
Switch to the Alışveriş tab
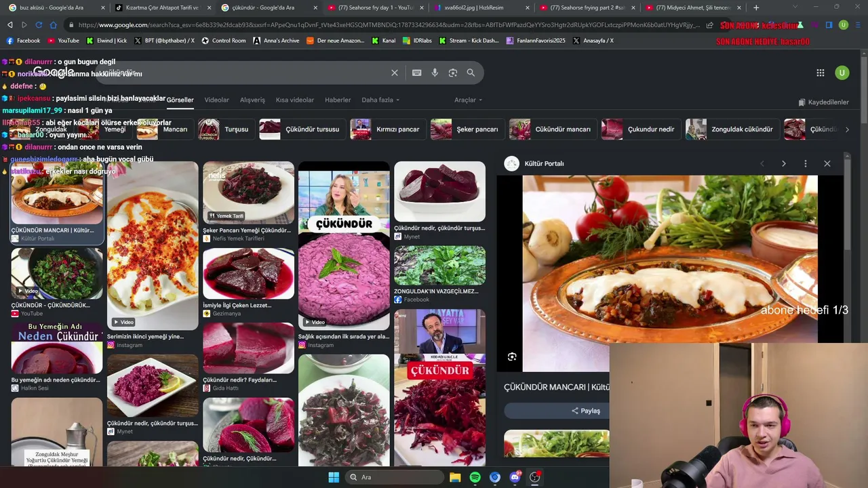coord(252,100)
